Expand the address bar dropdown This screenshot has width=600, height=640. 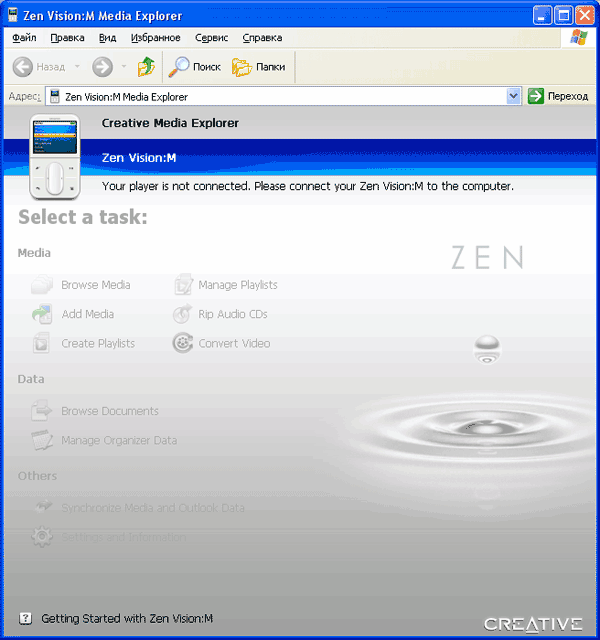click(513, 96)
